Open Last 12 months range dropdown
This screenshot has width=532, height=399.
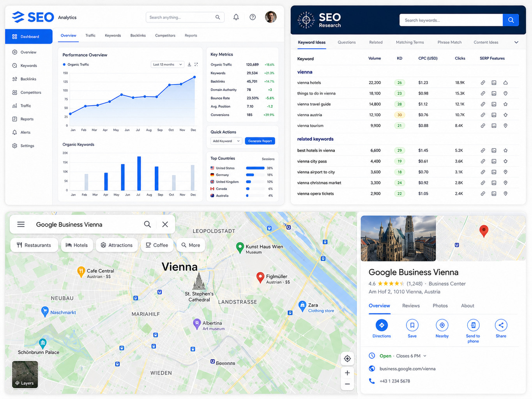coord(167,64)
